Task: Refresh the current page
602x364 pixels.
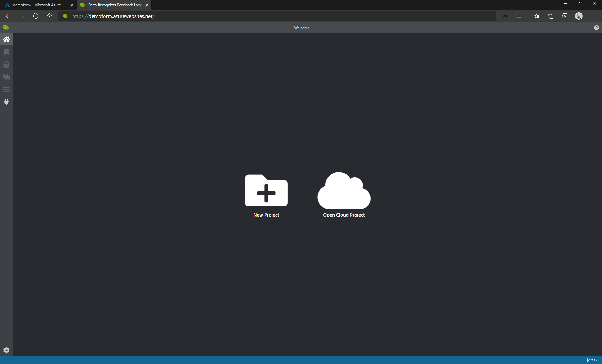Action: point(36,16)
